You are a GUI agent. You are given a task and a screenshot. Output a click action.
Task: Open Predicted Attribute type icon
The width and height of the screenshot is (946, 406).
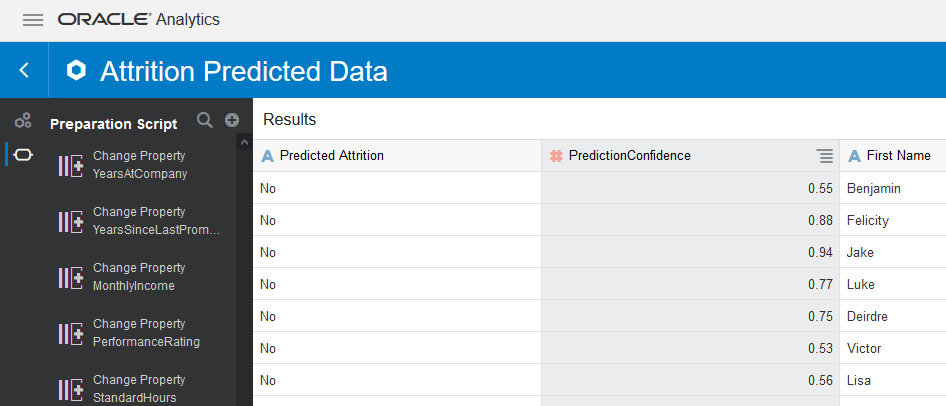coord(267,156)
